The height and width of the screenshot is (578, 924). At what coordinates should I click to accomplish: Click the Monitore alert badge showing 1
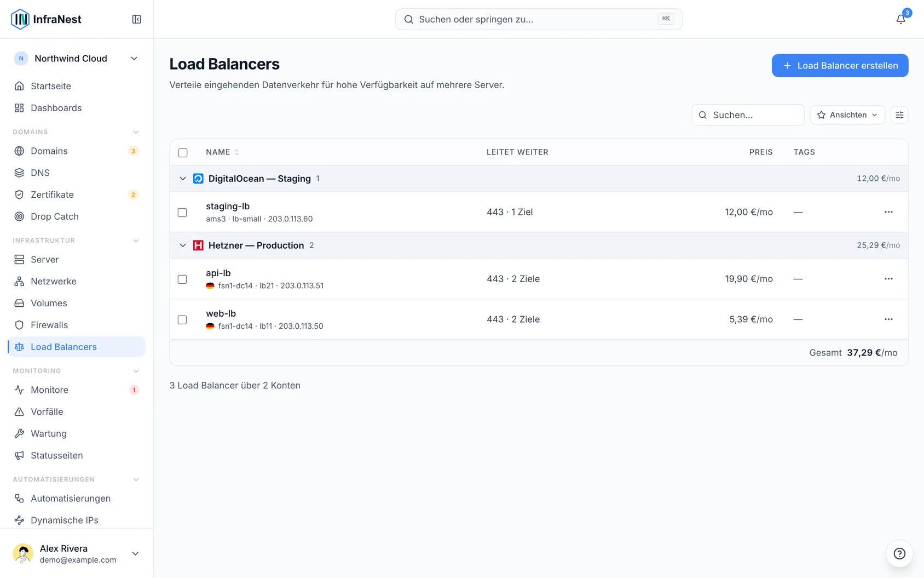[134, 390]
